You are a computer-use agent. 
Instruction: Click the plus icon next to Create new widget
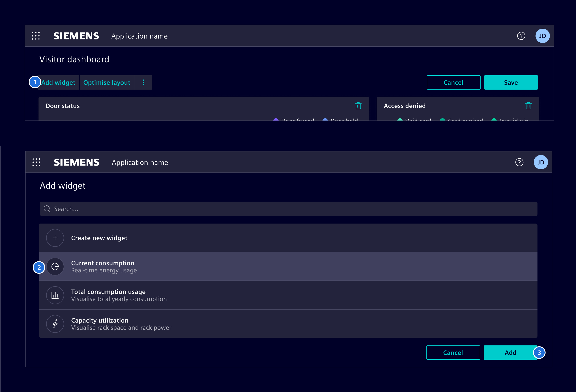point(55,238)
